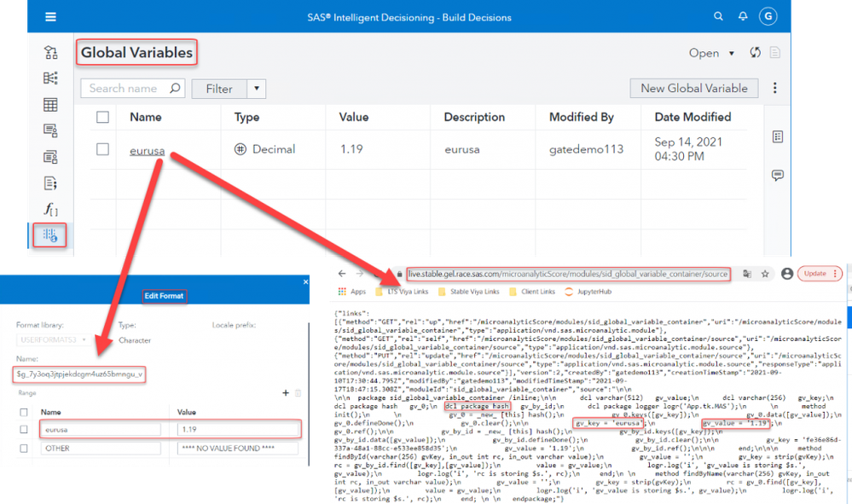Click the '**** NO VALUE FOUND ****' value field
The width and height of the screenshot is (852, 504).
click(x=238, y=448)
